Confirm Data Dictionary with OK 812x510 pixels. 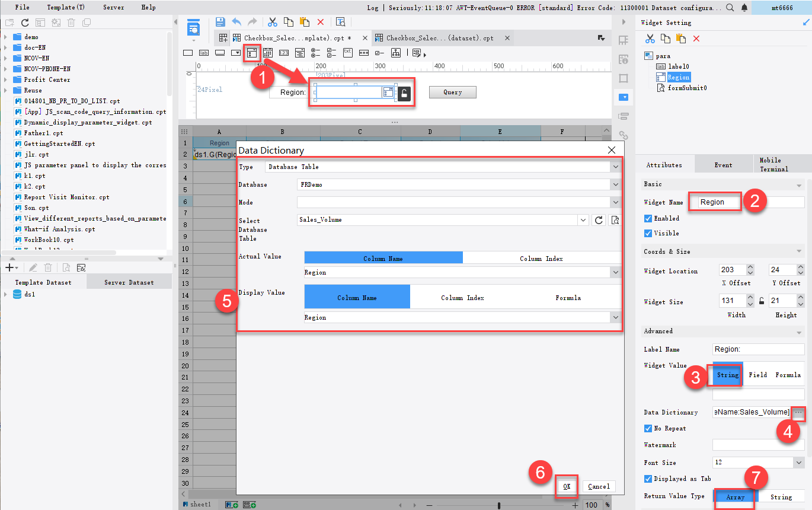coord(566,486)
